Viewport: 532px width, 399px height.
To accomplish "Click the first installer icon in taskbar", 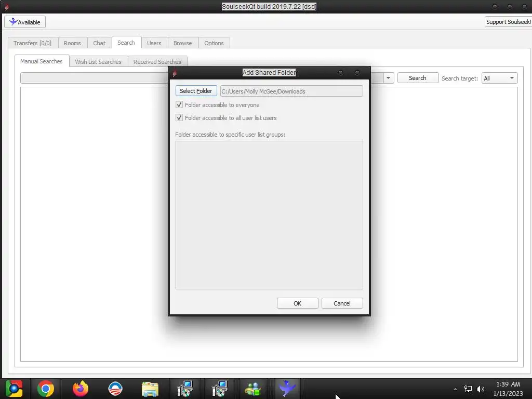I will pyautogui.click(x=185, y=389).
